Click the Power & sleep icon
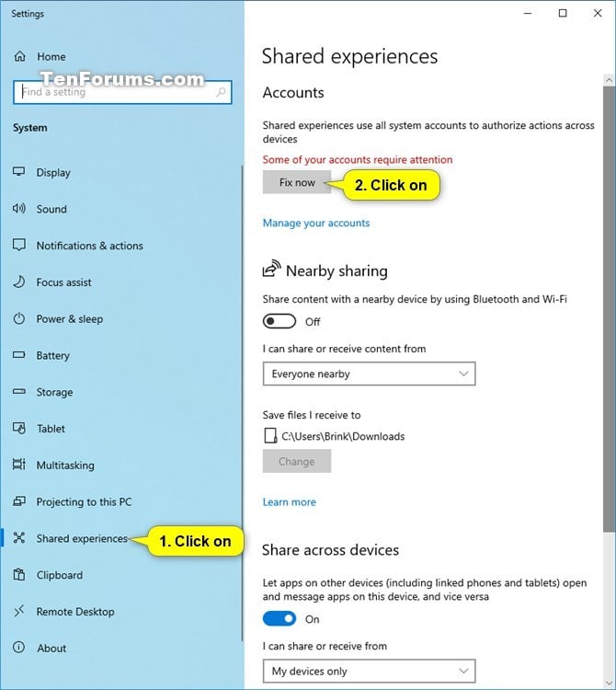 point(19,318)
